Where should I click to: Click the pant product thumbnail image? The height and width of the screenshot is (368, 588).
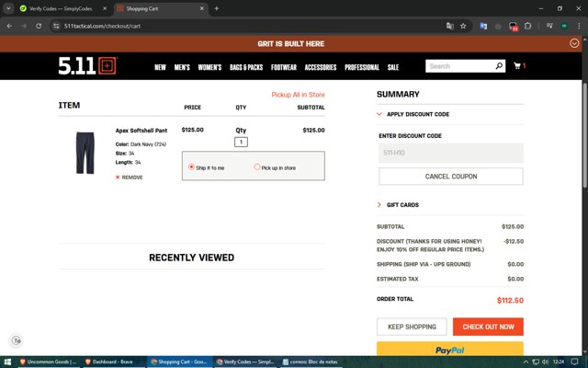85,153
